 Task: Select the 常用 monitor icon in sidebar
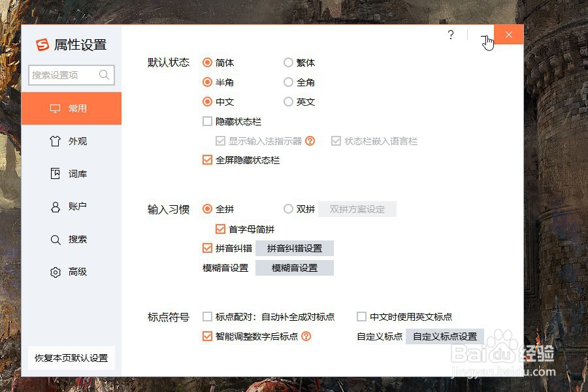tap(54, 108)
